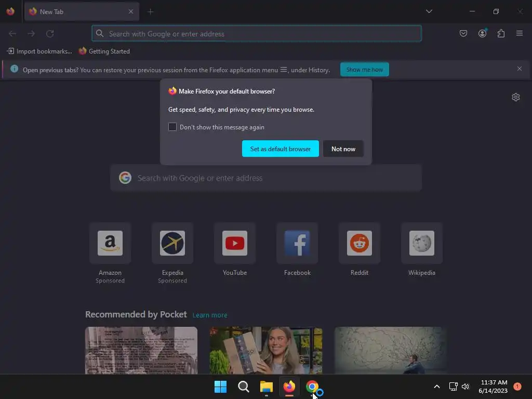Open the Windows Start menu
The width and height of the screenshot is (532, 399).
click(x=220, y=387)
